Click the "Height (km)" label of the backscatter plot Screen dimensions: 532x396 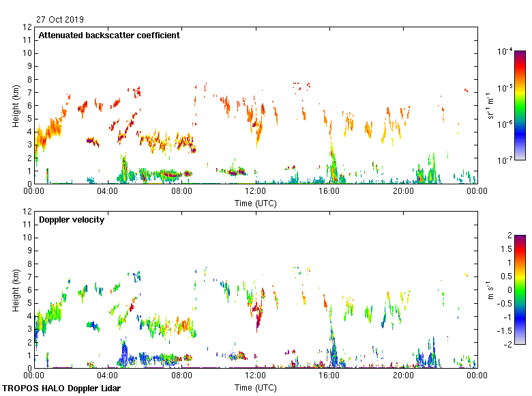pos(15,105)
